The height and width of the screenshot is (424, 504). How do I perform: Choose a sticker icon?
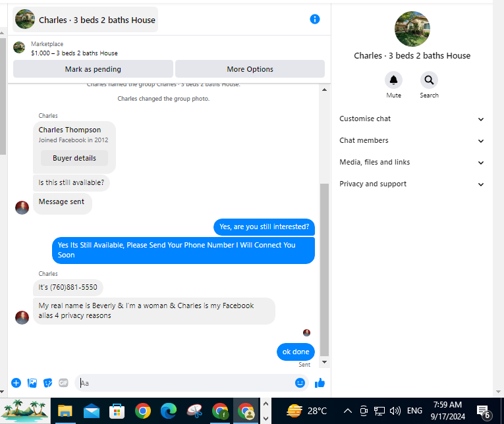tap(48, 383)
